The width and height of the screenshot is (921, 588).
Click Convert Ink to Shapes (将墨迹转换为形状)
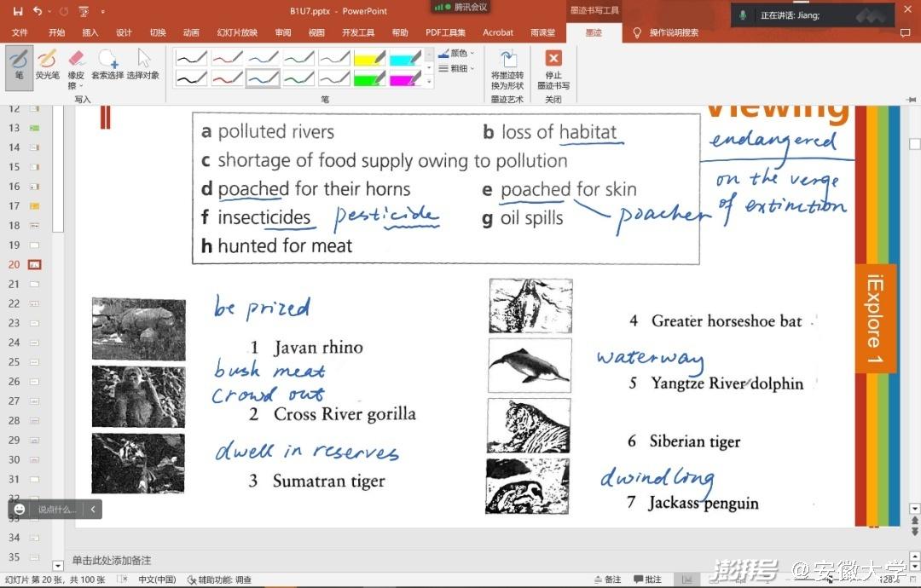tap(507, 70)
